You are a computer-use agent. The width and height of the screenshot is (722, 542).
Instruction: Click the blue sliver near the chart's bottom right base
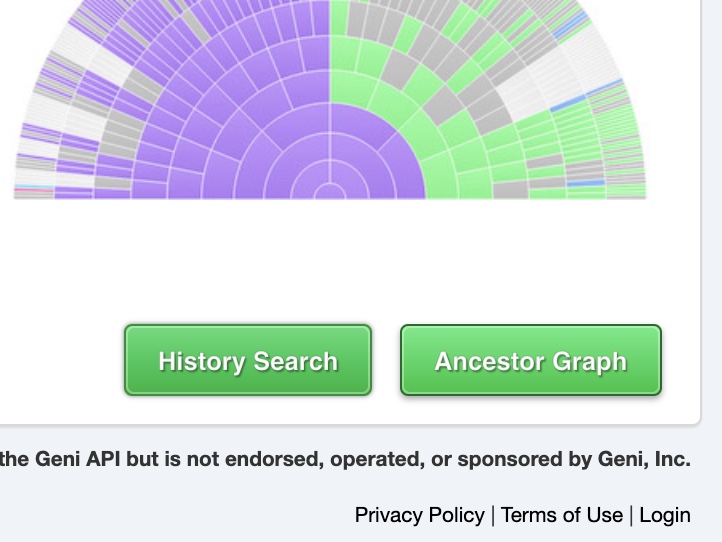click(586, 184)
